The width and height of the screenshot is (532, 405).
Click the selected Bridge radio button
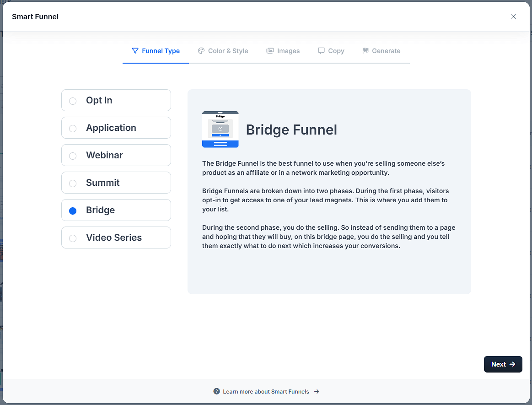pyautogui.click(x=73, y=211)
